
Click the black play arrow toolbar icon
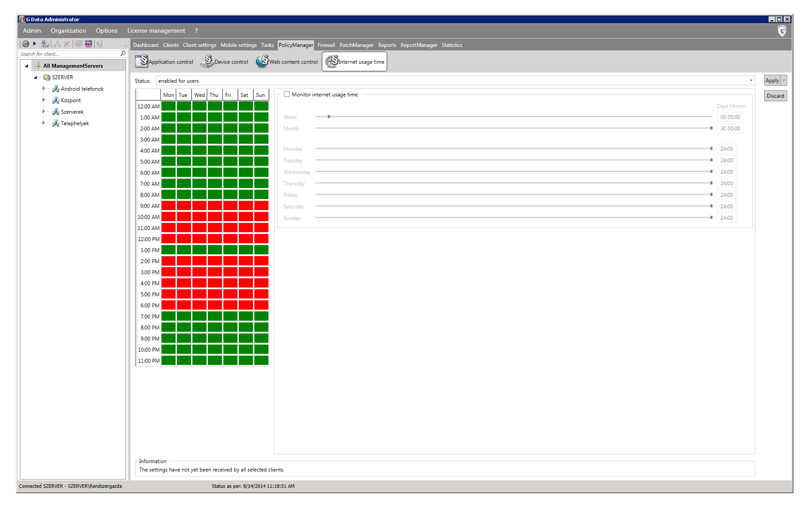(x=34, y=44)
